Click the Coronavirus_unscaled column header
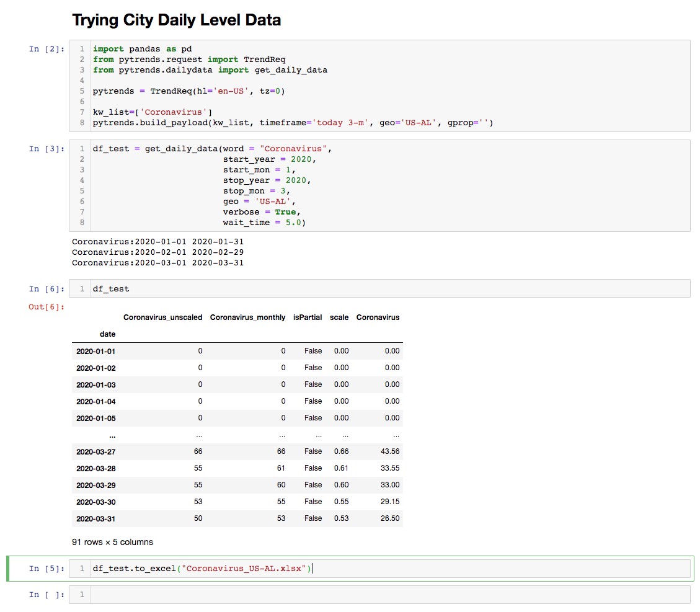The height and width of the screenshot is (612, 700). 162,317
